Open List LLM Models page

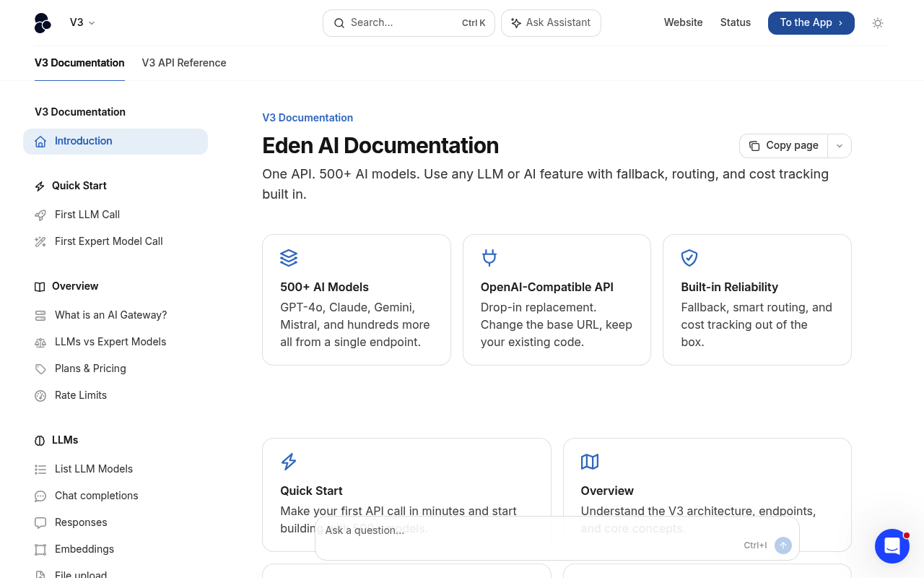pyautogui.click(x=94, y=469)
